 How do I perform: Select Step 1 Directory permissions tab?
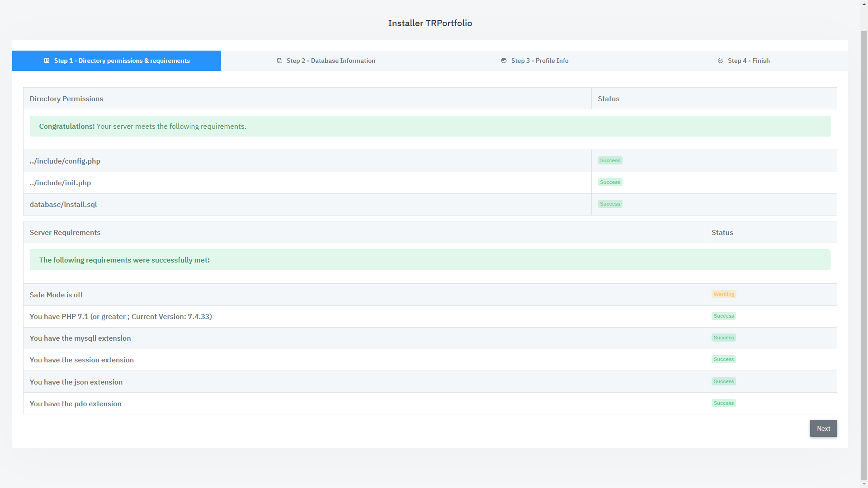click(x=122, y=61)
